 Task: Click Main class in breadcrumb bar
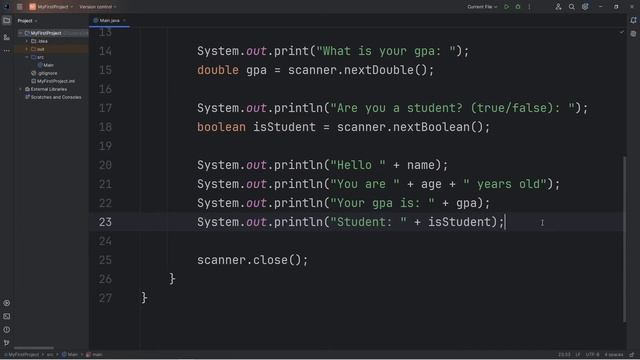(70, 355)
